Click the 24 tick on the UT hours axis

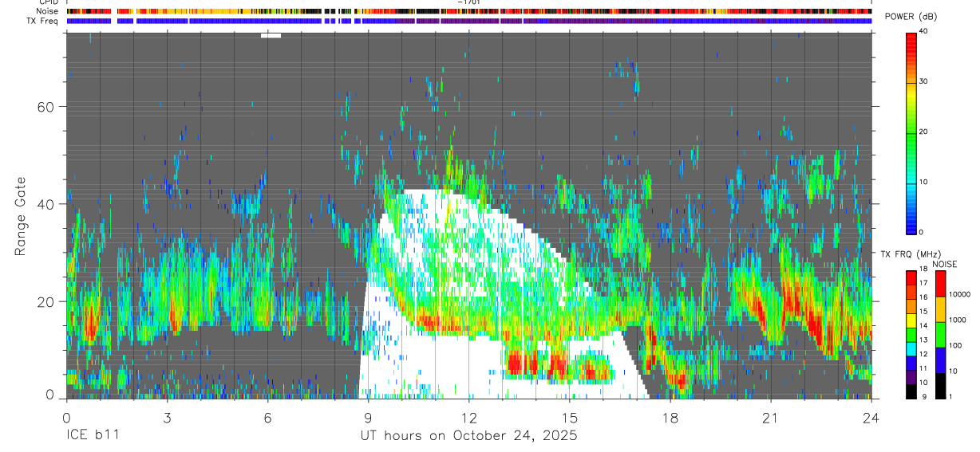point(871,417)
